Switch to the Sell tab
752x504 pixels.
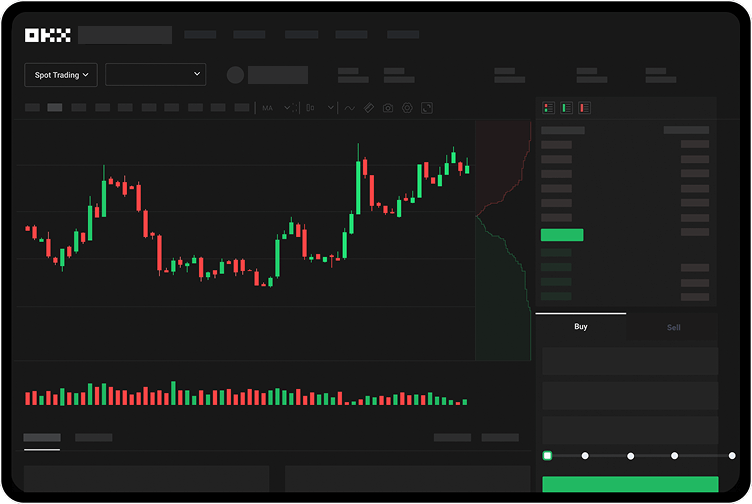click(x=673, y=327)
